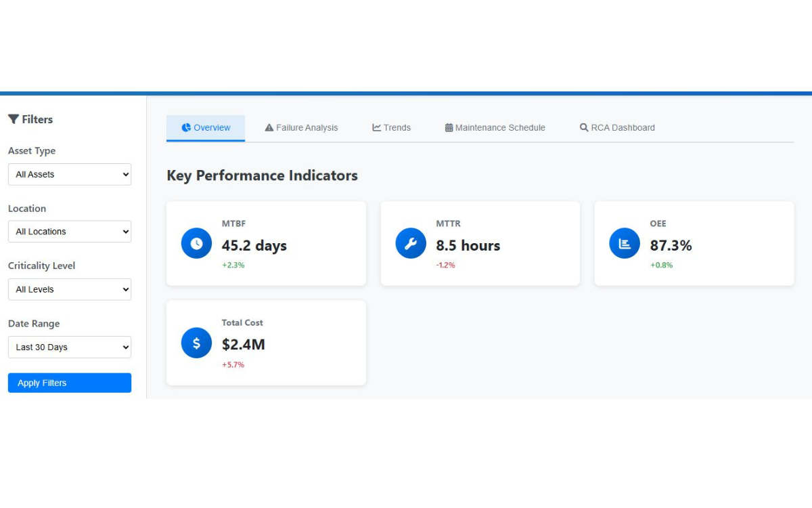812x508 pixels.
Task: Click the chart icon on the OEE card
Action: click(624, 243)
